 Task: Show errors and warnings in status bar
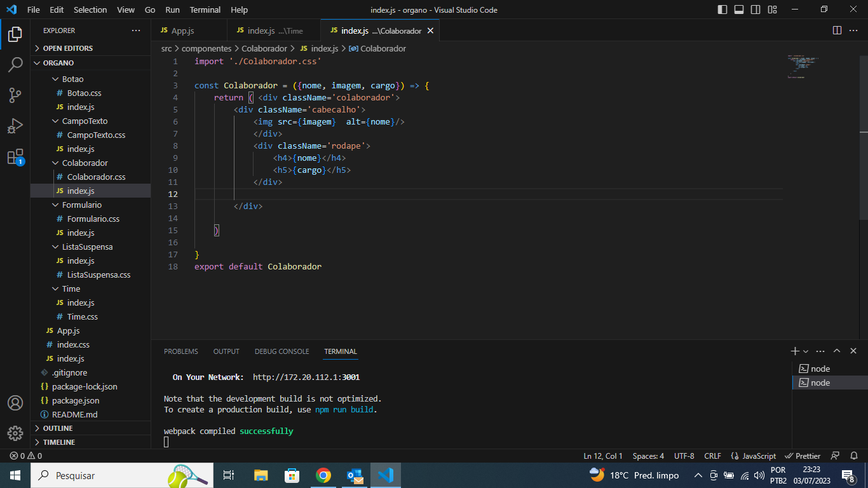pyautogui.click(x=26, y=456)
